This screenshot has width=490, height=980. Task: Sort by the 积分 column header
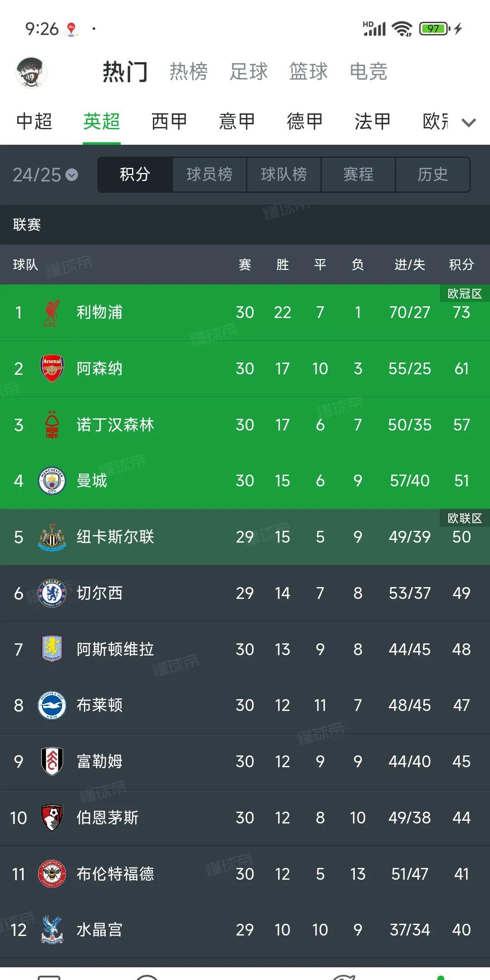(461, 265)
